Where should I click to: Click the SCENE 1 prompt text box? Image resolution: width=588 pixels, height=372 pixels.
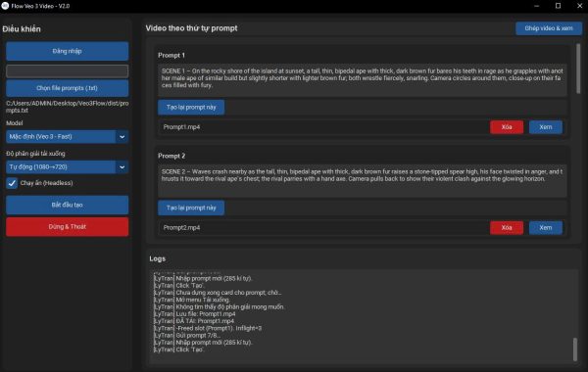pos(363,80)
